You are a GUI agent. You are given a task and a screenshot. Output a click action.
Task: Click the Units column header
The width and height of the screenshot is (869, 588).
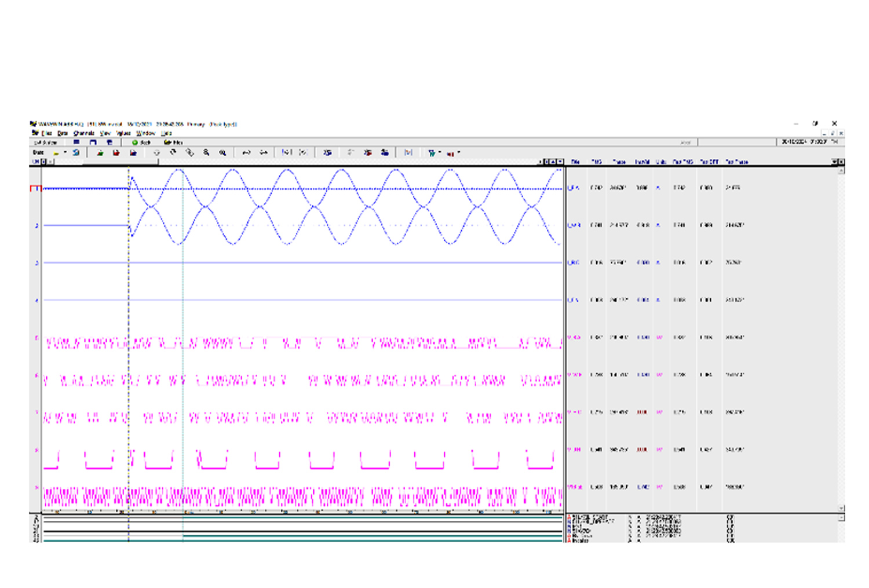click(661, 162)
